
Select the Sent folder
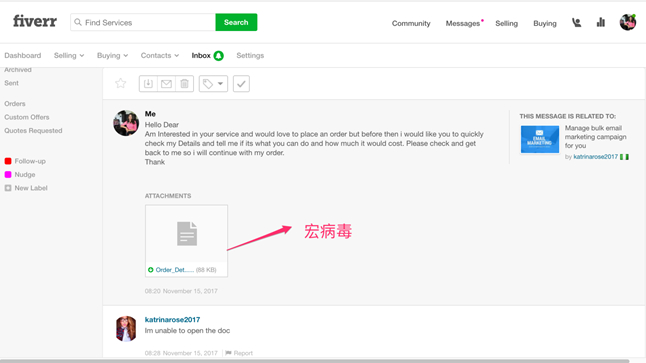pos(12,83)
